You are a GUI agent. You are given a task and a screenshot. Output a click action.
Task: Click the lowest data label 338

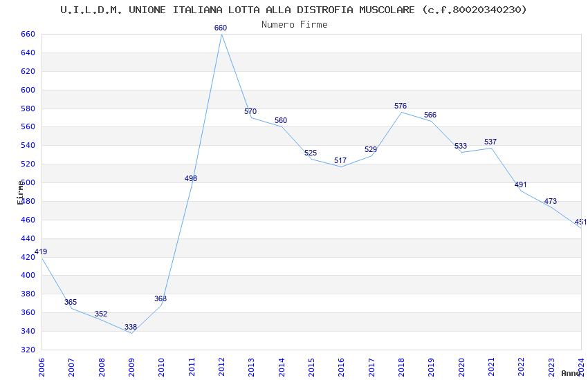131,327
